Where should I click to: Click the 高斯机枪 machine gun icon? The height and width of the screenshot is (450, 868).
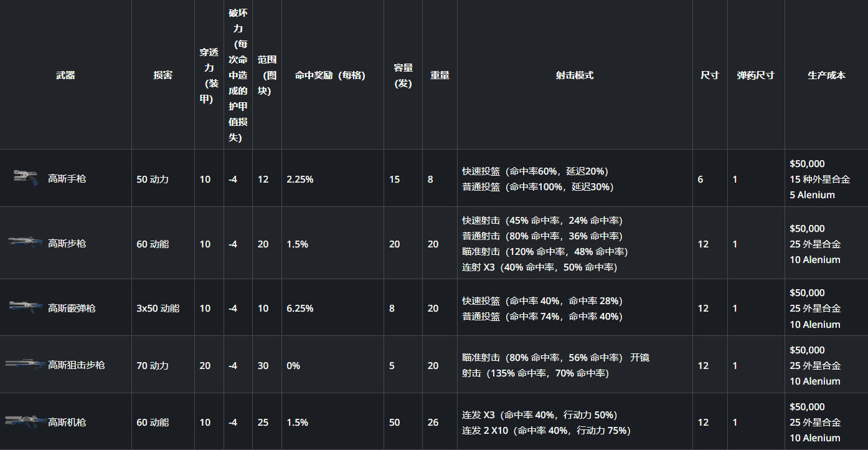pyautogui.click(x=25, y=421)
